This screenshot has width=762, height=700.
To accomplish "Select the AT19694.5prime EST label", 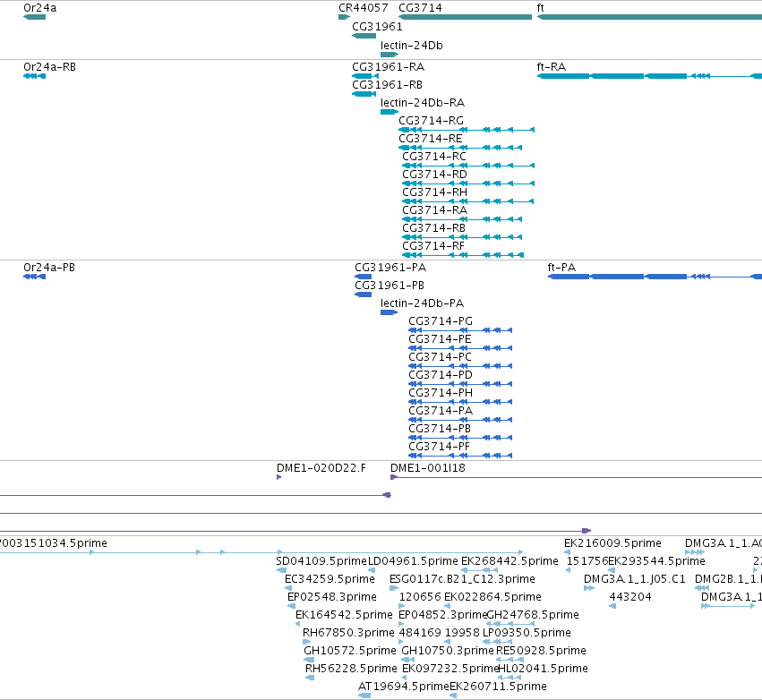I will [x=403, y=687].
